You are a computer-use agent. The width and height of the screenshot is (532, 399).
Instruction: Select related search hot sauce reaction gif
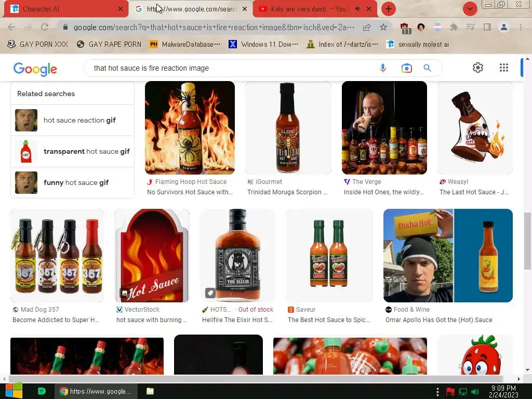click(x=72, y=120)
